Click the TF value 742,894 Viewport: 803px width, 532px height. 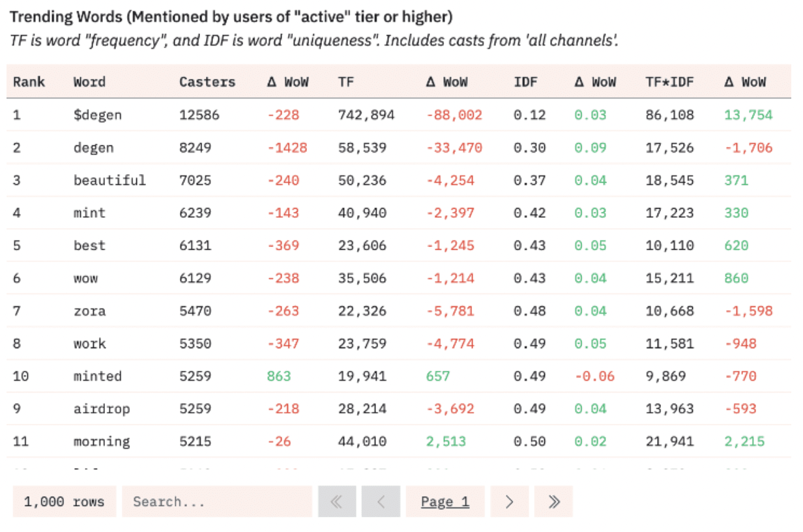point(366,115)
